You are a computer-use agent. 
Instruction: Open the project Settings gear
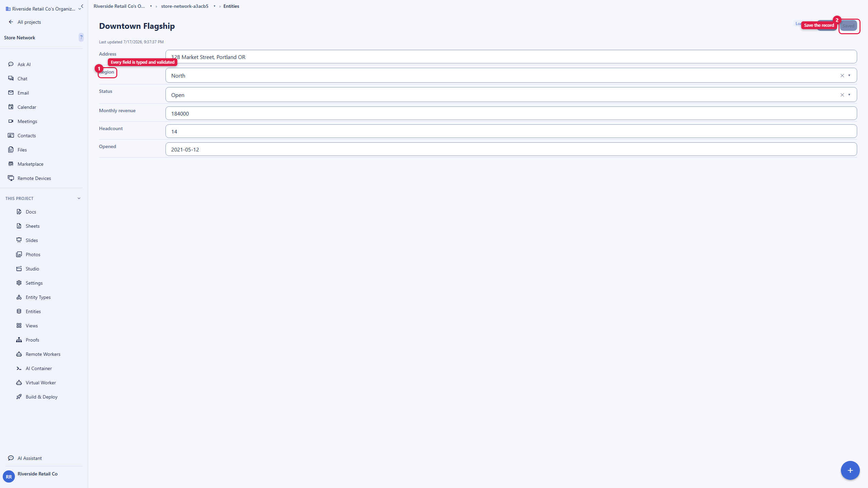(x=19, y=283)
